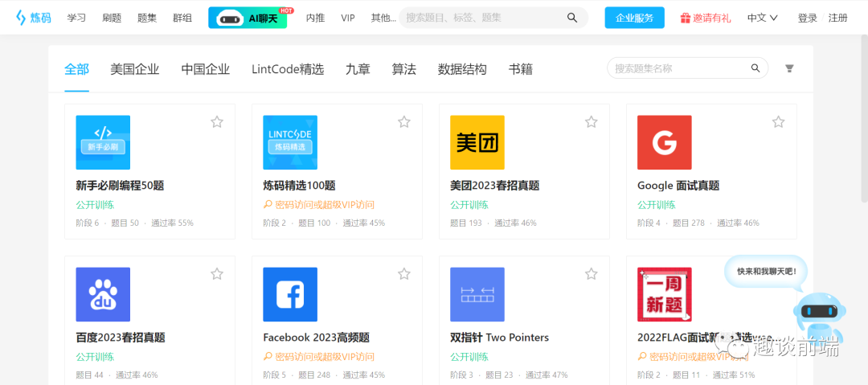This screenshot has width=868, height=385.
Task: Open the LintCode 炼码精选 thumbnail
Action: 290,142
